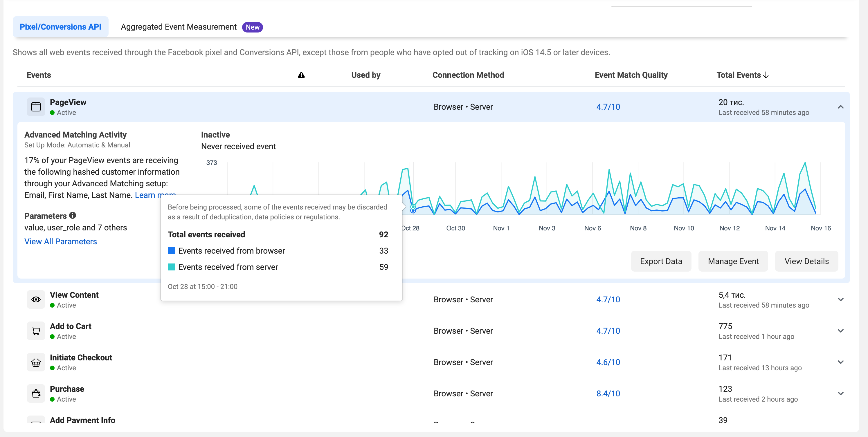
Task: Click Export Data button
Action: click(x=661, y=261)
